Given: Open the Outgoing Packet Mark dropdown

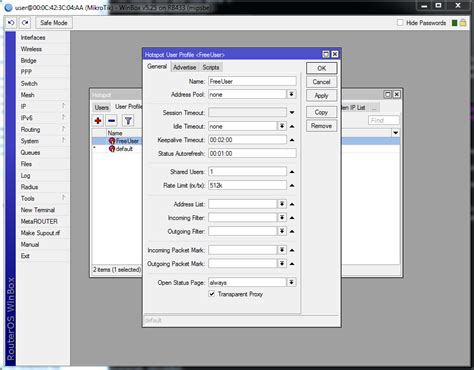Looking at the screenshot, I should tap(282, 264).
